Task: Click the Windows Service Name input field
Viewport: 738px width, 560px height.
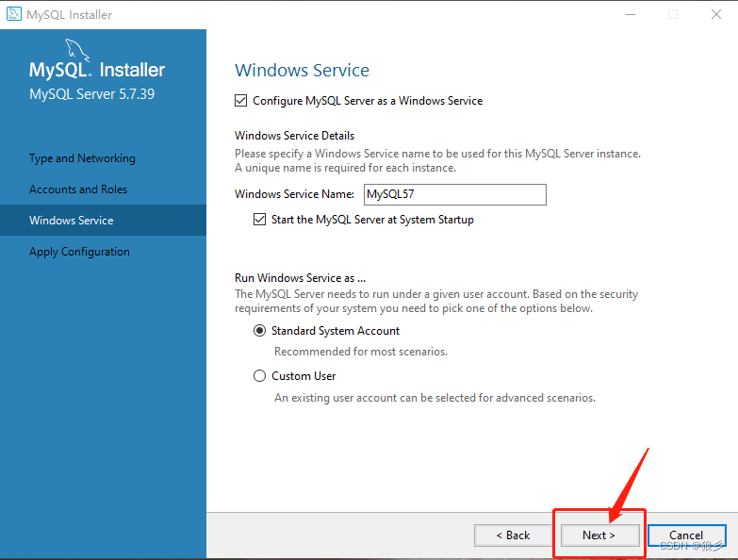Action: pos(454,194)
